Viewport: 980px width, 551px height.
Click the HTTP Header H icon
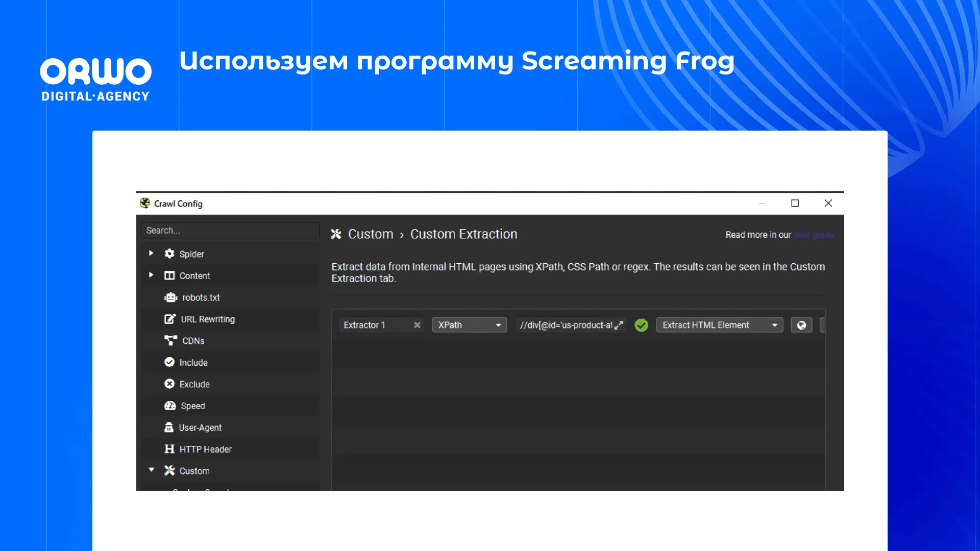coord(169,449)
